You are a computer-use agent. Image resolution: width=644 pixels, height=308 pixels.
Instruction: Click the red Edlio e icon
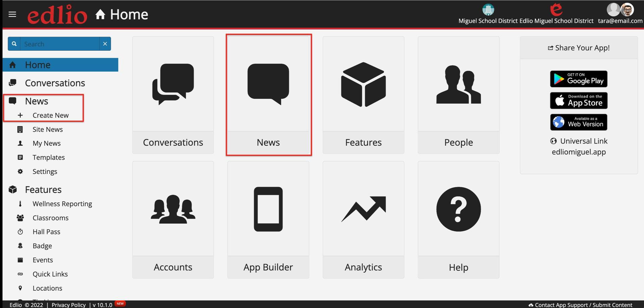pyautogui.click(x=556, y=9)
